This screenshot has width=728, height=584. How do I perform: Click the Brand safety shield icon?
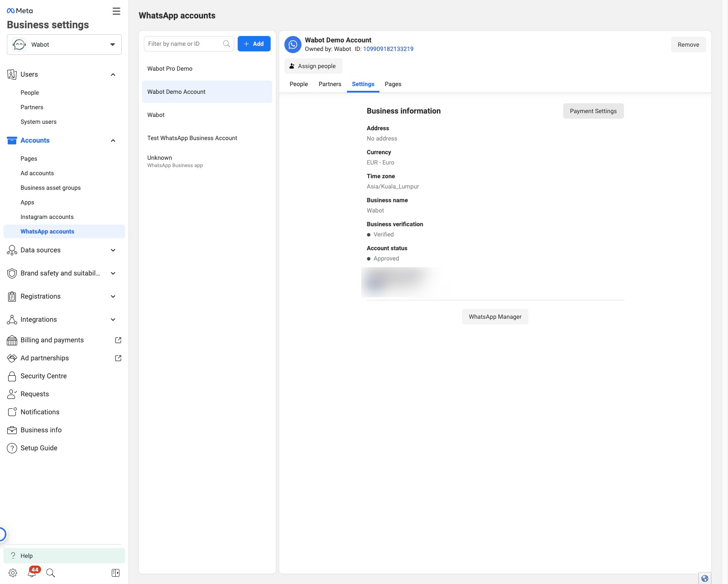(12, 273)
